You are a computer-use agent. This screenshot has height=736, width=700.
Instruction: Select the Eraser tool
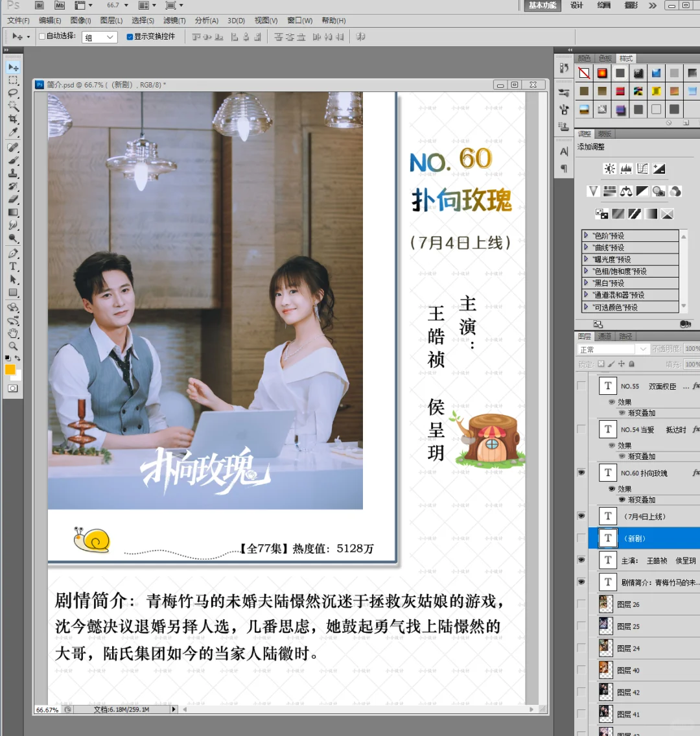(x=13, y=200)
